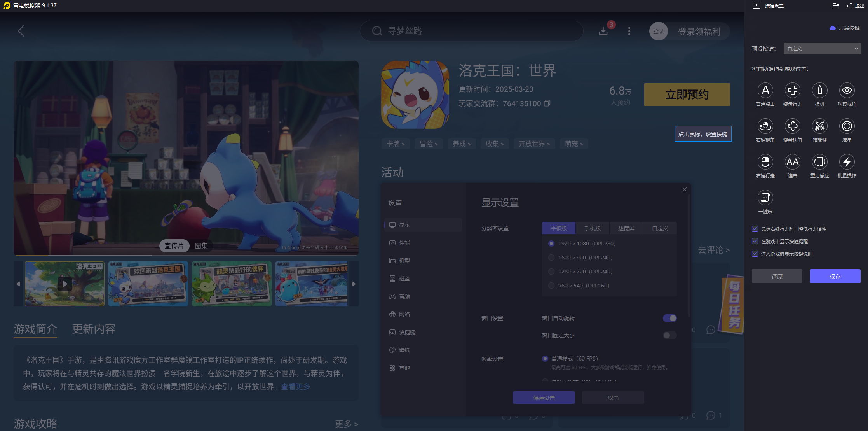Viewport: 868px width, 431px height.
Task: Select the 批量操作 (batch operation) lightning icon
Action: (847, 162)
